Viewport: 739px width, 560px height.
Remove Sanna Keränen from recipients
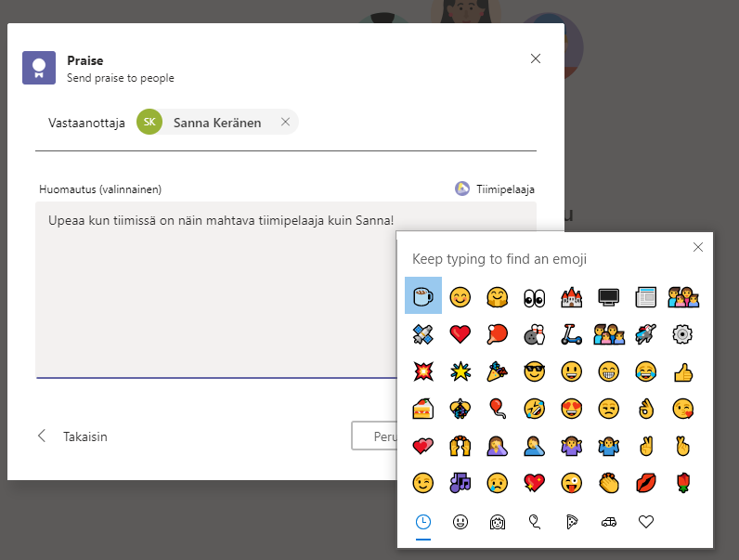pyautogui.click(x=285, y=122)
